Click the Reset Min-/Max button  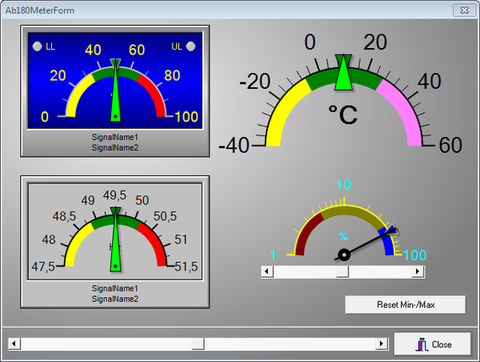point(405,304)
